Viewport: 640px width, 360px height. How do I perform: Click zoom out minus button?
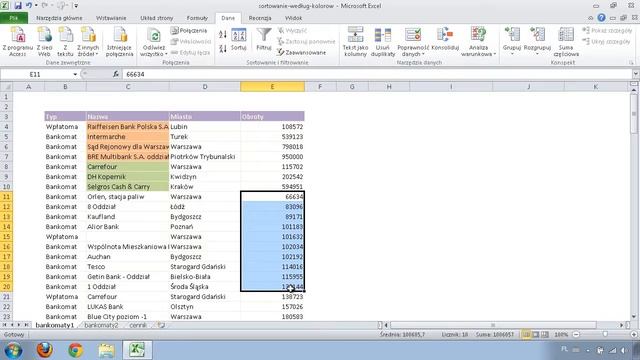(x=576, y=335)
